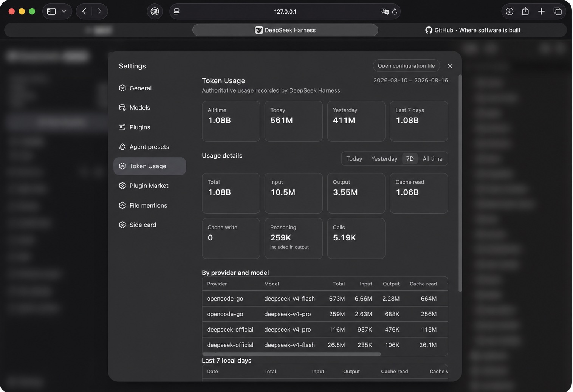The width and height of the screenshot is (573, 392).
Task: Select the All time usage range
Action: pos(432,159)
